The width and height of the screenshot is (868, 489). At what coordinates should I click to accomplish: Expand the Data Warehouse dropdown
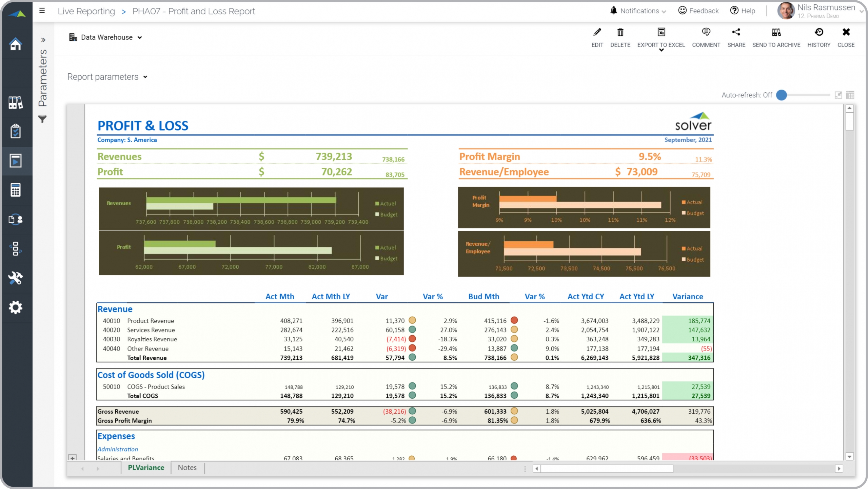coord(106,37)
